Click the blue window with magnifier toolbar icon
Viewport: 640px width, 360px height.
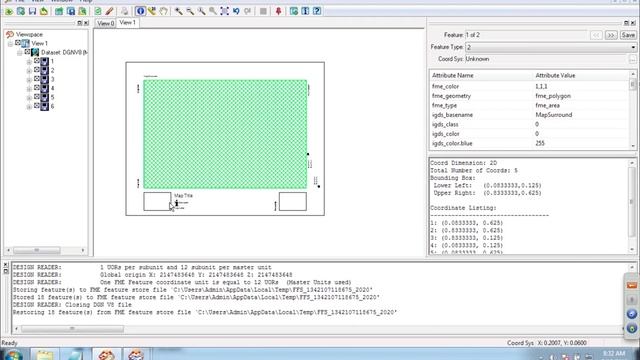click(x=71, y=11)
